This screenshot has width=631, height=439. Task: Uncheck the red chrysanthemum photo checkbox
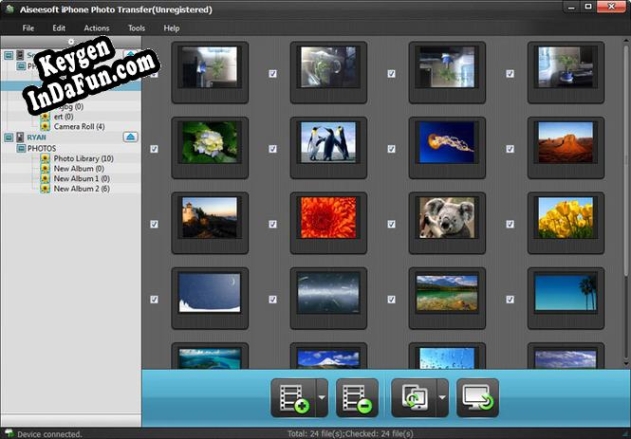(273, 224)
